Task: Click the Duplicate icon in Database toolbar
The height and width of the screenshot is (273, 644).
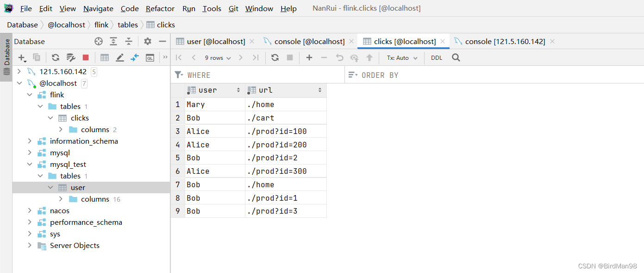Action: pos(37,57)
